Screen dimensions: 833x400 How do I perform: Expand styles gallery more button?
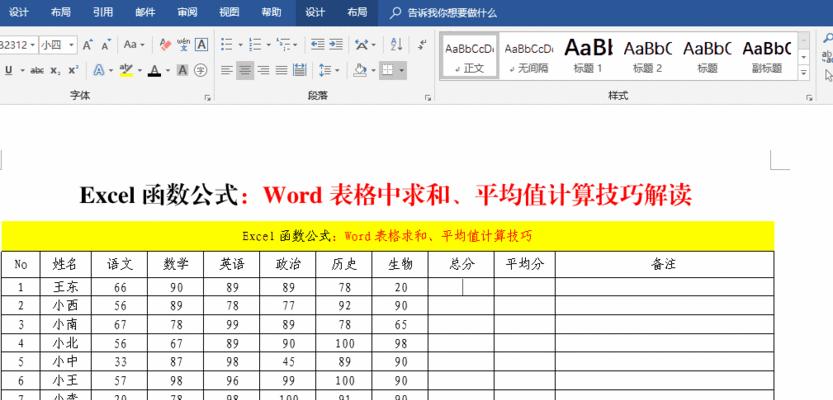click(x=804, y=71)
